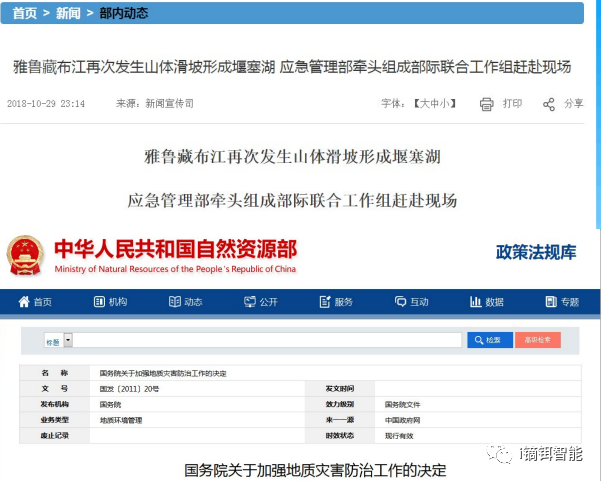Viewport: 602px width, 481px height.
Task: Click the share icon next to 分享
Action: (x=549, y=104)
